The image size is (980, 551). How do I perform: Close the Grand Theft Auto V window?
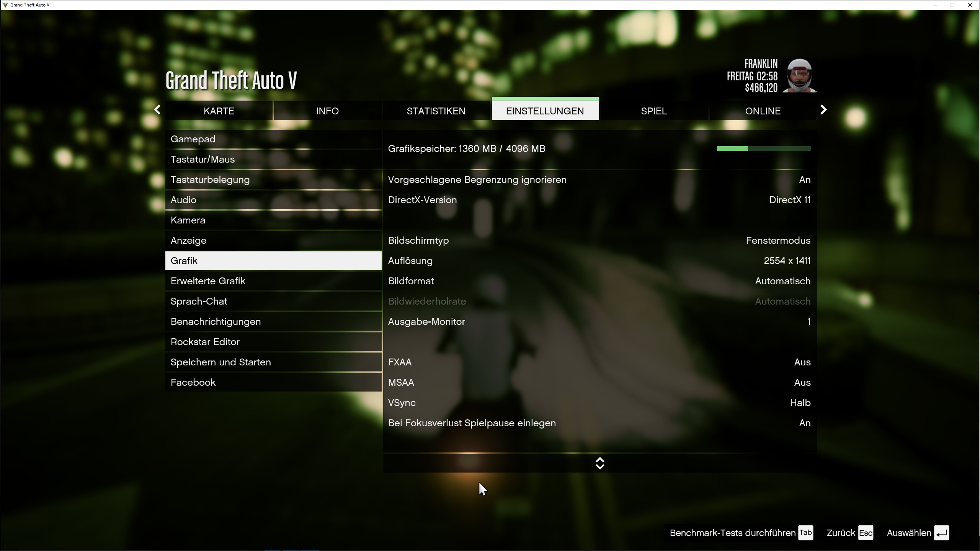(970, 5)
